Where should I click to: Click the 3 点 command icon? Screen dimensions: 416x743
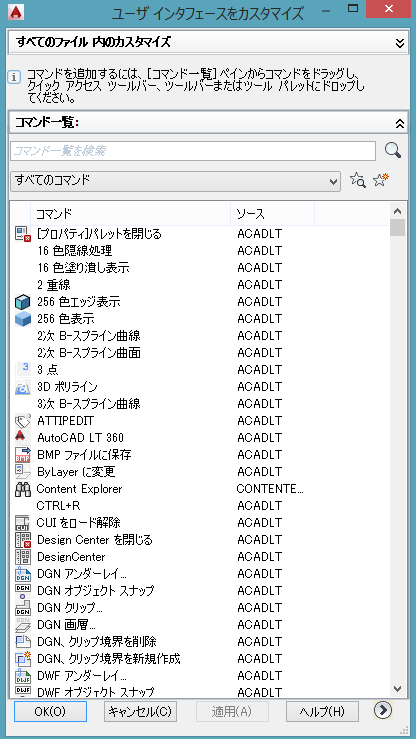(x=23, y=370)
